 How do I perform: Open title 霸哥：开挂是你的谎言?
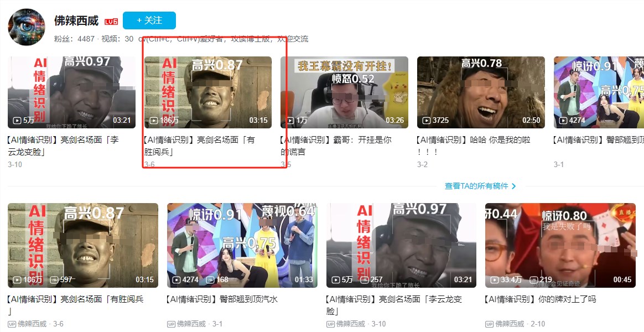[336, 146]
